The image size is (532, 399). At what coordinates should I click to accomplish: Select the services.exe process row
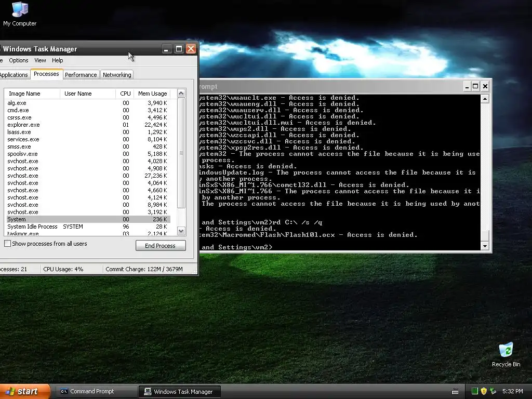[88, 139]
